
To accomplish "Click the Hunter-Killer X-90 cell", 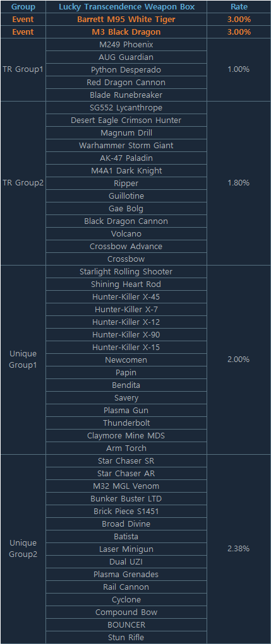I will pos(126,335).
